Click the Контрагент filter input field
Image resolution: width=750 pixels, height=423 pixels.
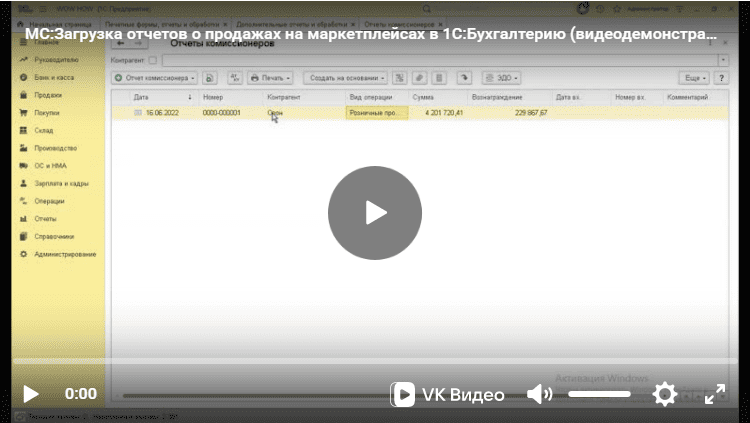(x=440, y=60)
